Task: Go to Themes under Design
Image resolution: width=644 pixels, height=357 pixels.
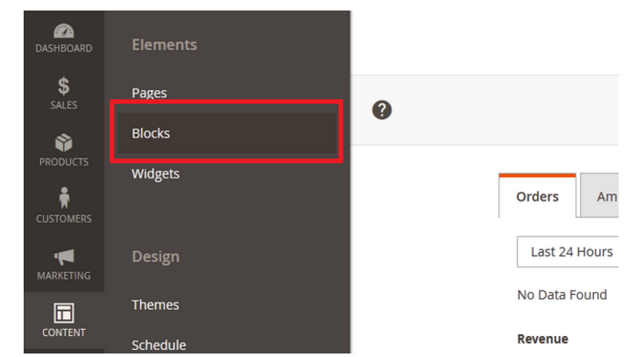Action: pyautogui.click(x=155, y=304)
